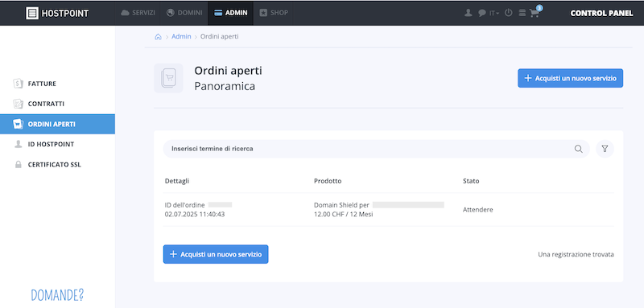Click the user profile icon in header

pyautogui.click(x=468, y=13)
